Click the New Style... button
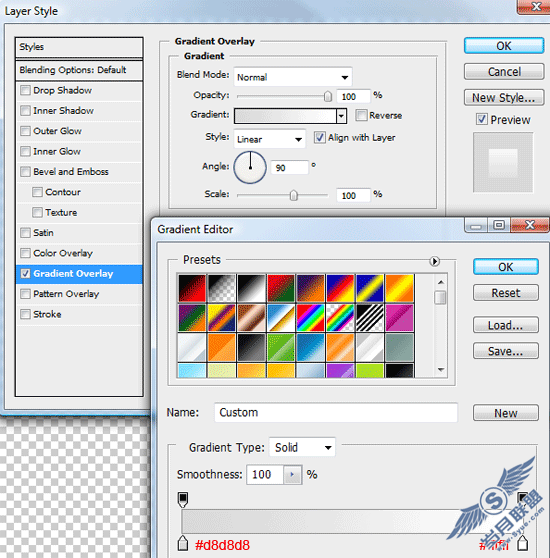 (x=504, y=98)
